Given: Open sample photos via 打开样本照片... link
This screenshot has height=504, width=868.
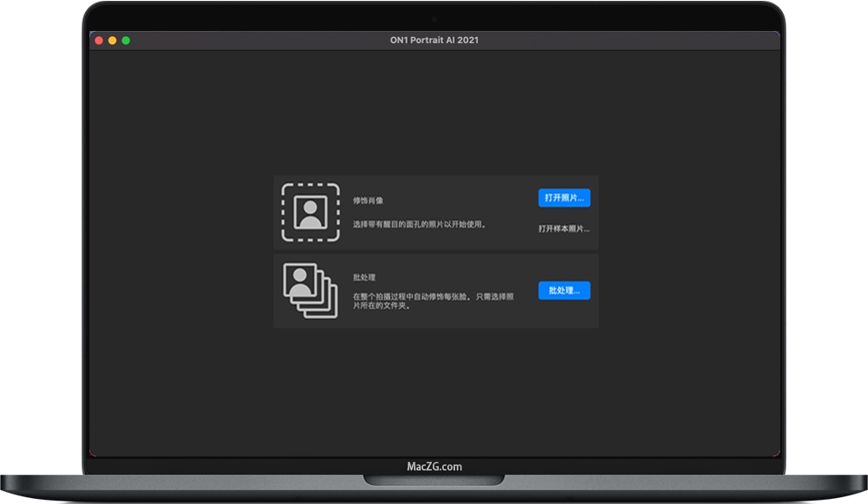Looking at the screenshot, I should click(563, 229).
